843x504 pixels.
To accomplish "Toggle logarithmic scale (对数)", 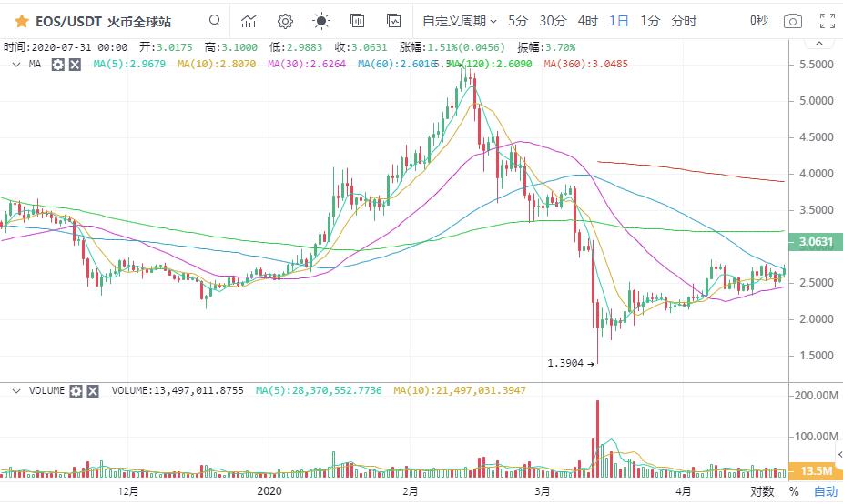I will [762, 491].
